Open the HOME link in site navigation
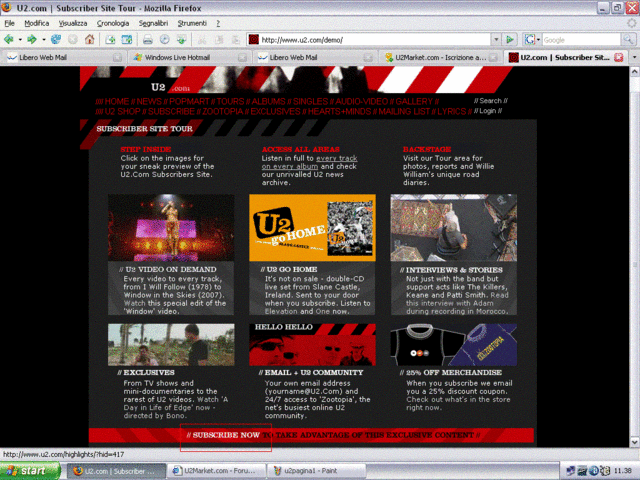This screenshot has width=640, height=480. pyautogui.click(x=117, y=101)
